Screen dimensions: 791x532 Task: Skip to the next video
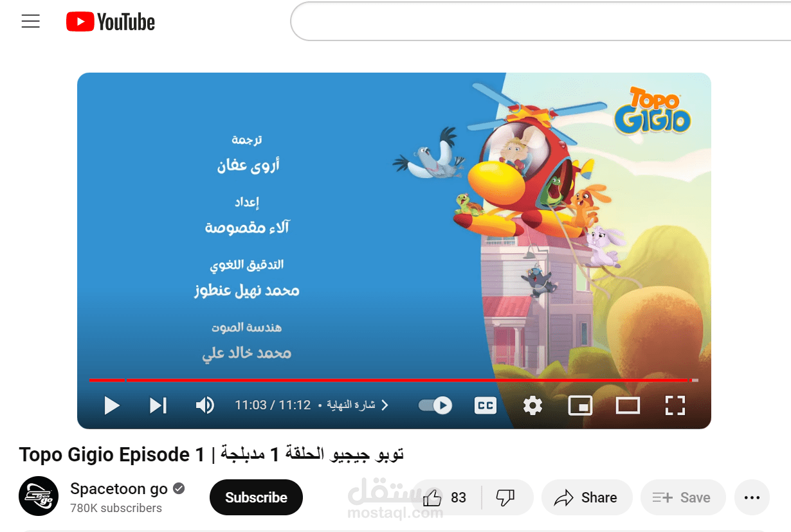158,405
